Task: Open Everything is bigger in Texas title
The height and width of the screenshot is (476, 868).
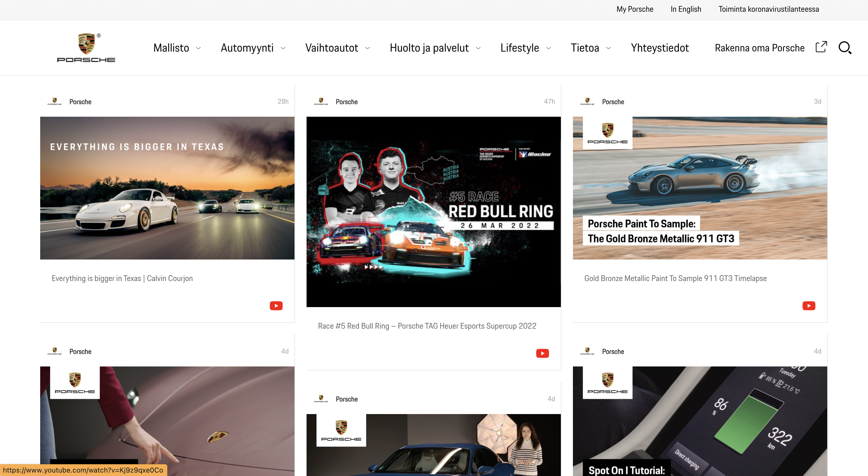Action: (x=122, y=278)
